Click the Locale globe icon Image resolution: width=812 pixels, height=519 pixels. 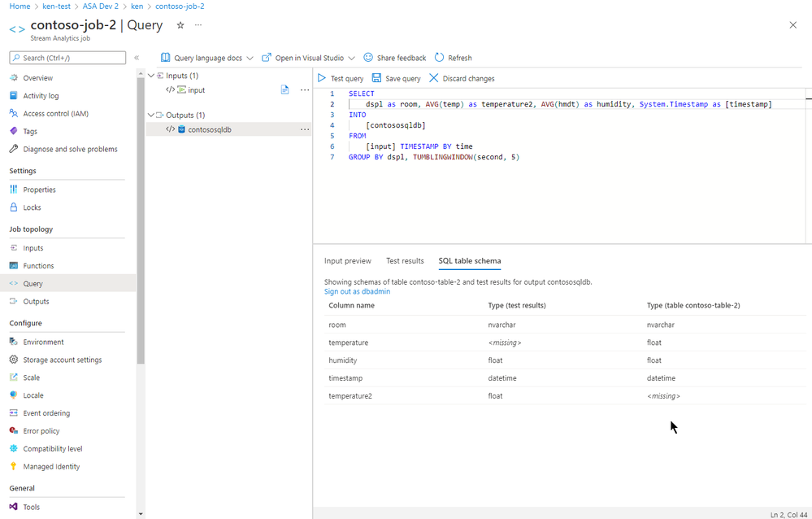coord(14,395)
